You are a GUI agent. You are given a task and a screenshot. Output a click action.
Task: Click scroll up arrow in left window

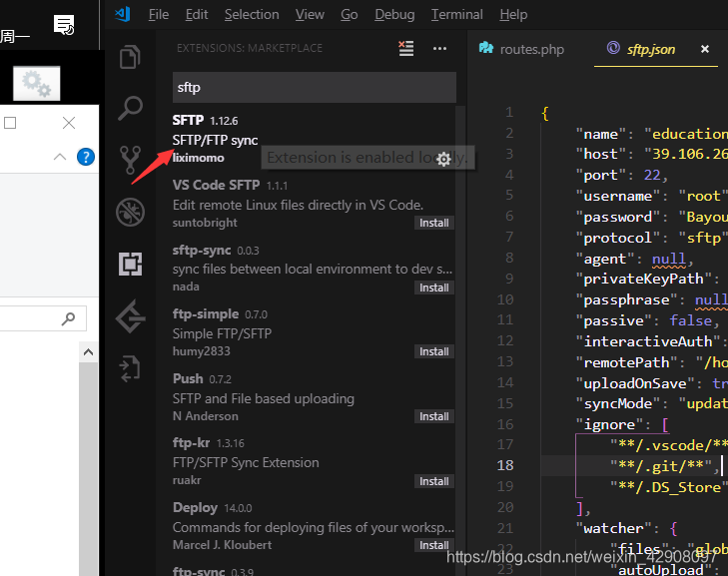click(x=88, y=352)
